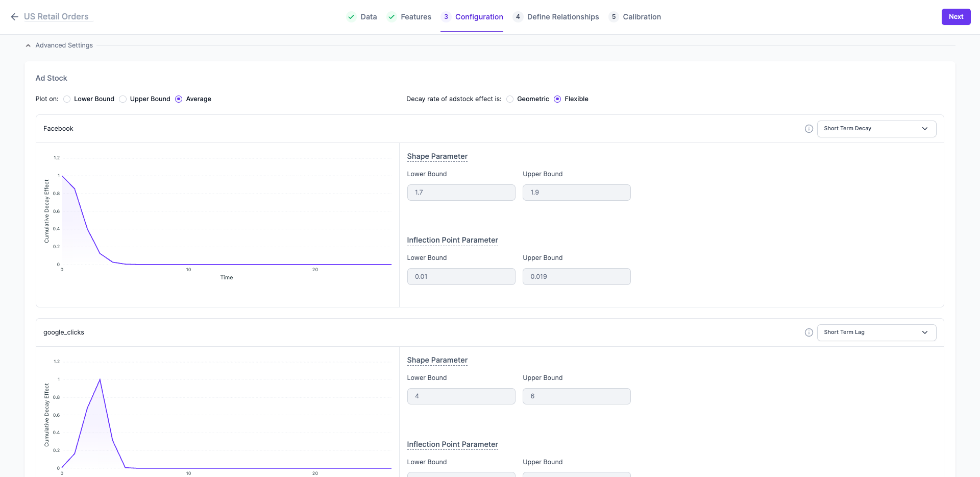This screenshot has height=477, width=980.
Task: Choose Geometric decay rate
Action: coord(510,99)
